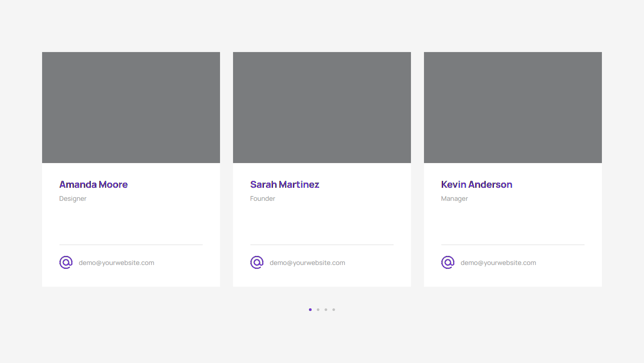644x363 pixels.
Task: Select the first active carousel pagination dot
Action: (x=310, y=310)
